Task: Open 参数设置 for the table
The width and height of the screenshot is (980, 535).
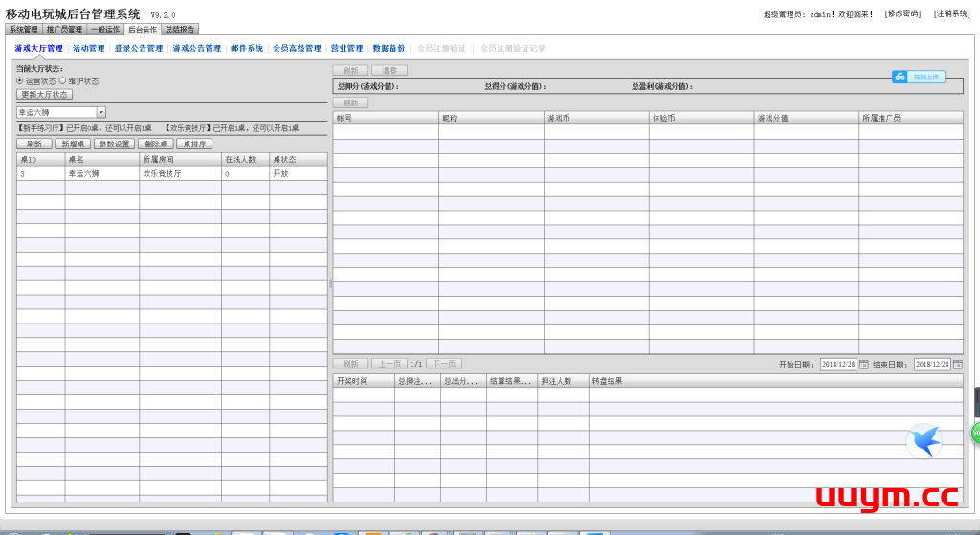Action: (x=114, y=144)
